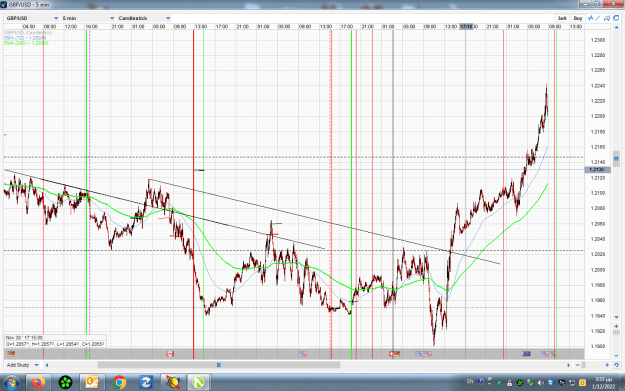Open the Candlestick chart type dropdown

pos(144,18)
